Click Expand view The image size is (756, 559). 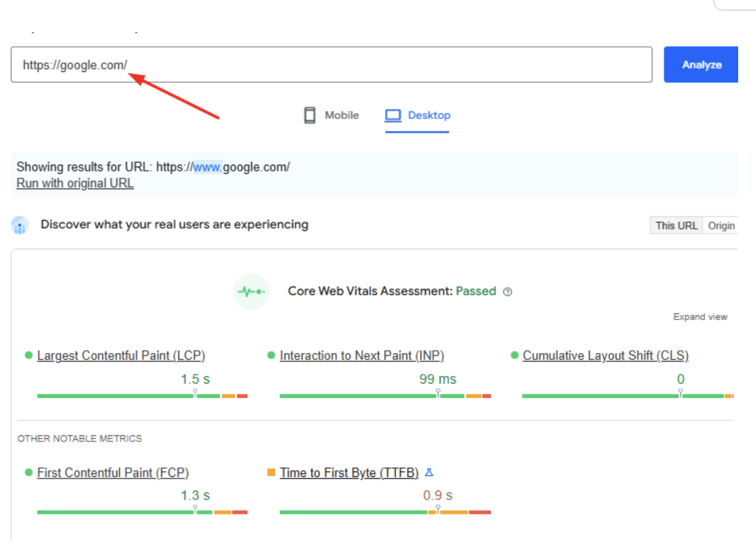tap(700, 317)
